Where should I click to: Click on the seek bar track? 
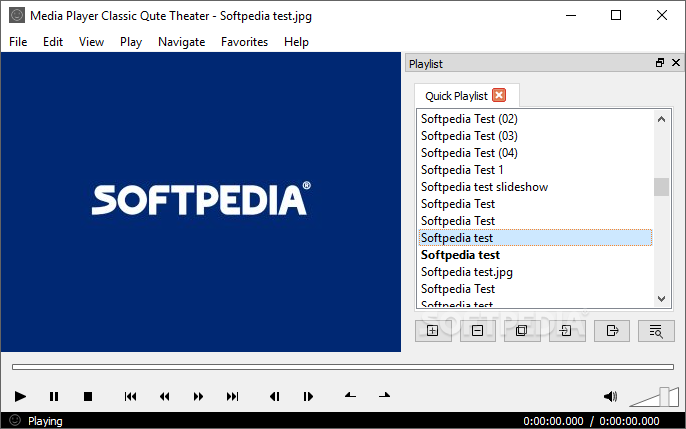pyautogui.click(x=343, y=367)
